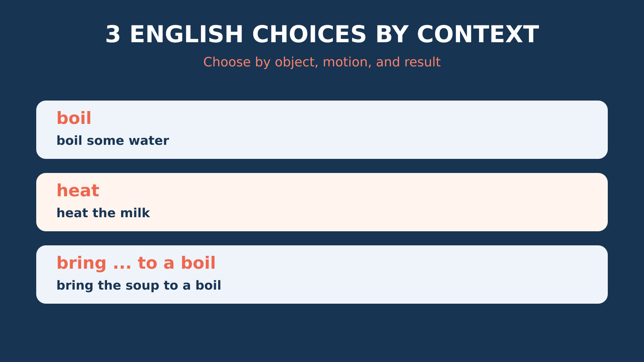
Task: Click the word 'ENGLISH' in the title
Action: click(x=187, y=35)
